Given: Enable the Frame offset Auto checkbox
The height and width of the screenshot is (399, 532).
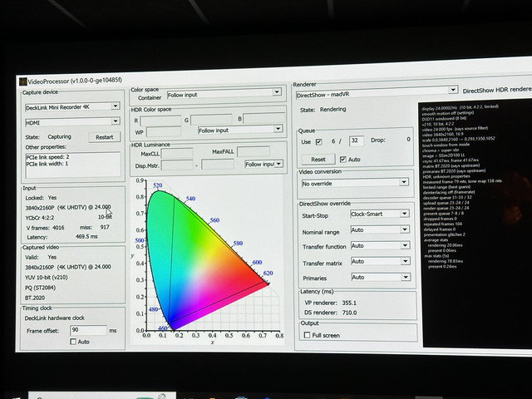Looking at the screenshot, I should coord(73,342).
